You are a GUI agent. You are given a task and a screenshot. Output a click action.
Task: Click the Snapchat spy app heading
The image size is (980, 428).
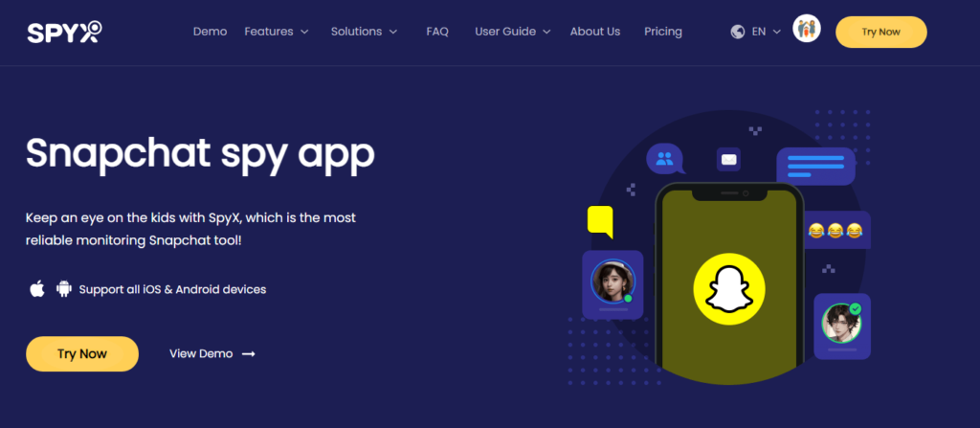click(x=200, y=154)
